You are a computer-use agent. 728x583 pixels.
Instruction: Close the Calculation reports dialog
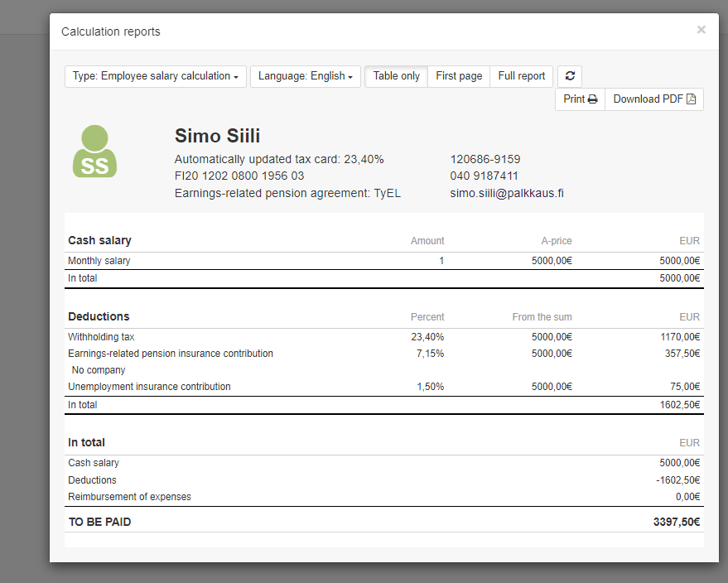701,31
